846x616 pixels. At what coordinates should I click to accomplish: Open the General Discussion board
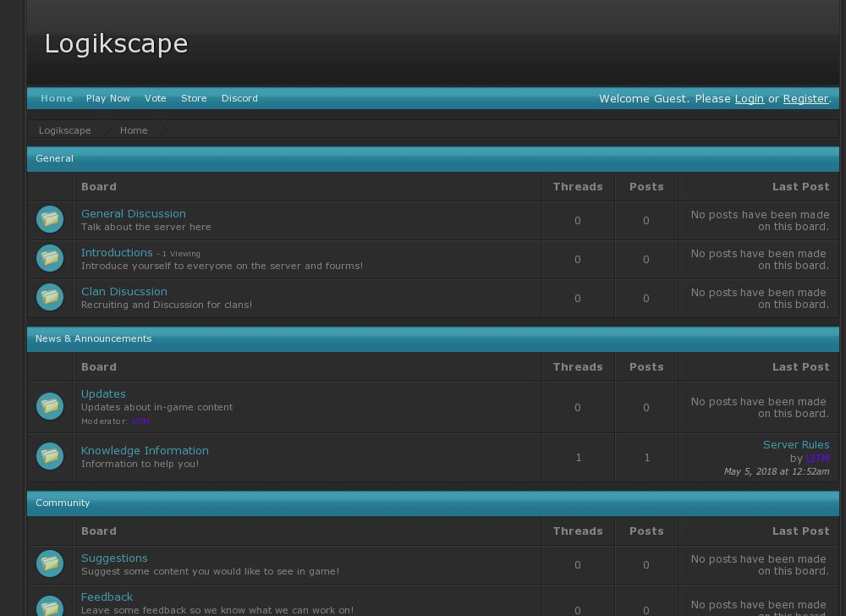(x=134, y=214)
